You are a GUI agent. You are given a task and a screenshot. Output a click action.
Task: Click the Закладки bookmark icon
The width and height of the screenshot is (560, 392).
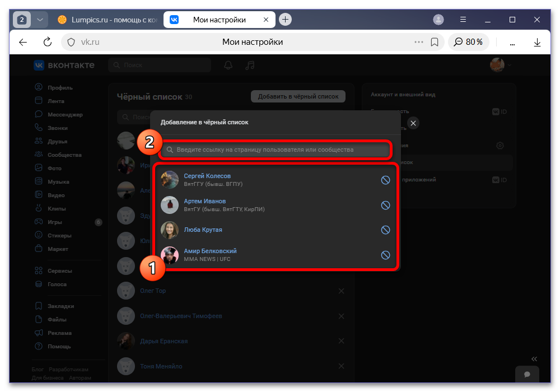point(39,306)
